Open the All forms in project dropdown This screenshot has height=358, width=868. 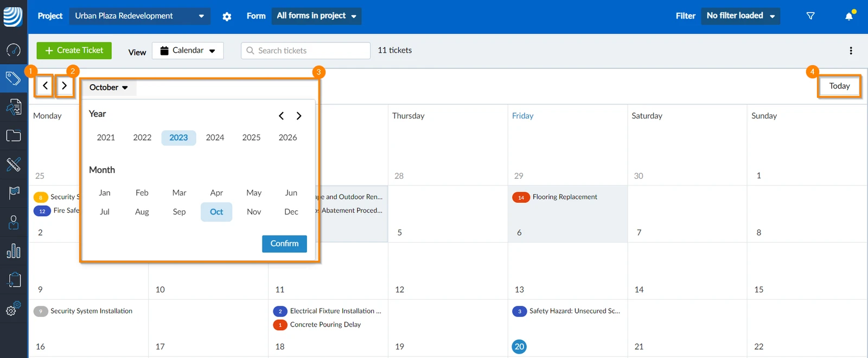pyautogui.click(x=316, y=16)
